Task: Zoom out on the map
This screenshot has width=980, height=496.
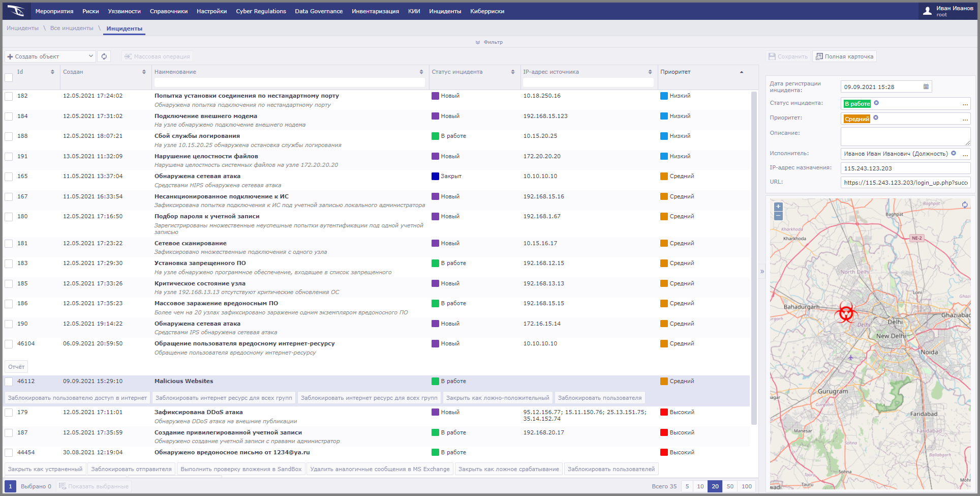Action: pos(778,216)
